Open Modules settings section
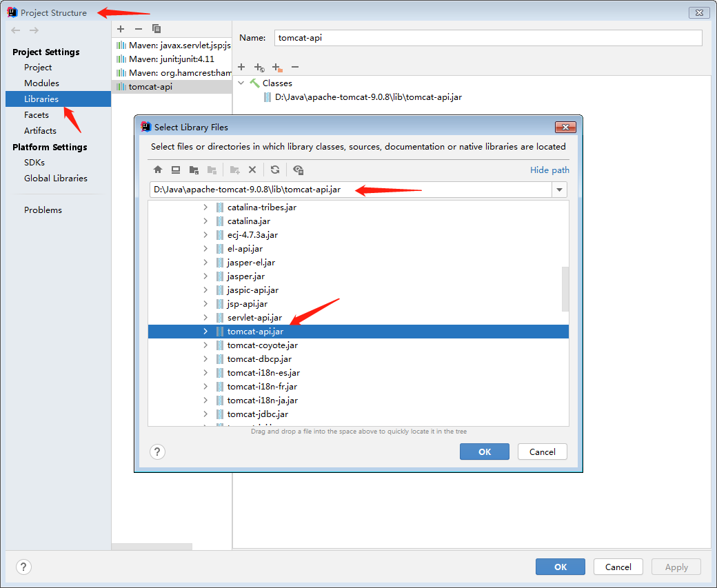The height and width of the screenshot is (588, 717). click(x=41, y=83)
